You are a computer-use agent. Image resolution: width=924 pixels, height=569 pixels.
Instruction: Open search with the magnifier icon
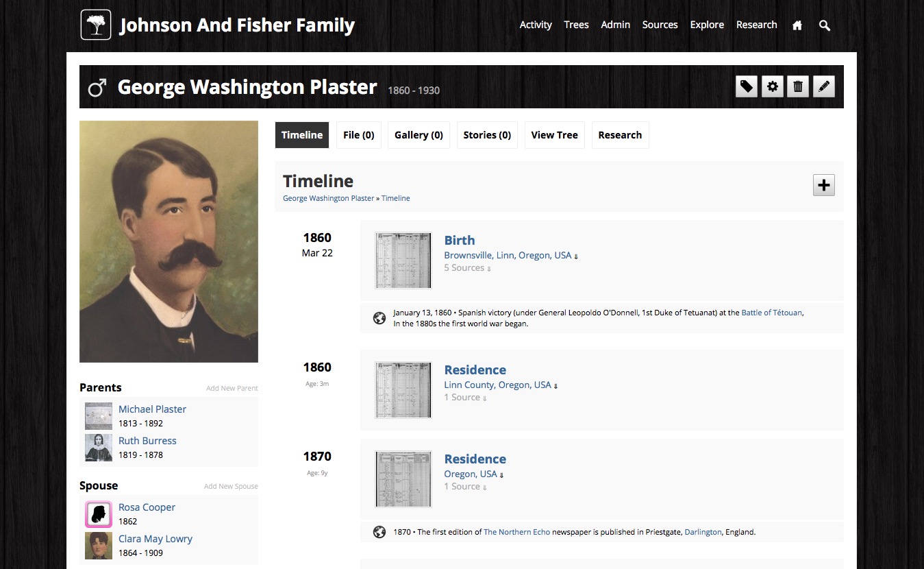825,25
